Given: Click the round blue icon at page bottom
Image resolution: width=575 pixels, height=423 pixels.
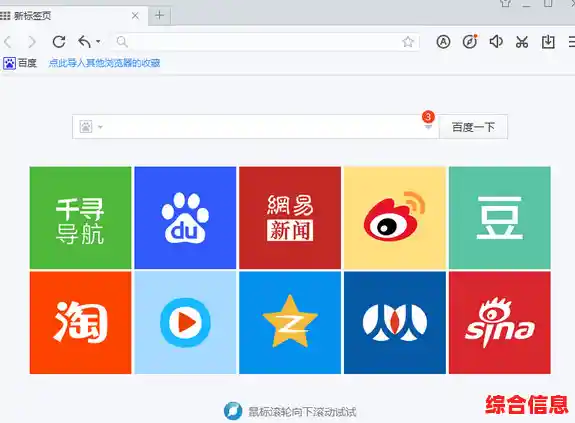Looking at the screenshot, I should [233, 411].
